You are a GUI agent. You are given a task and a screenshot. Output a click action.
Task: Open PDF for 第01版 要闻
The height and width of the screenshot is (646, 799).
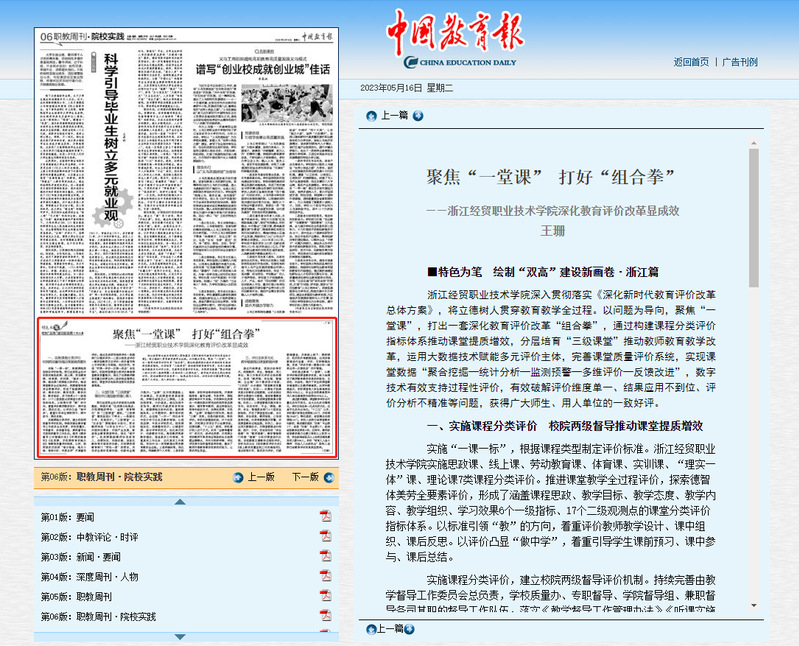[x=325, y=516]
